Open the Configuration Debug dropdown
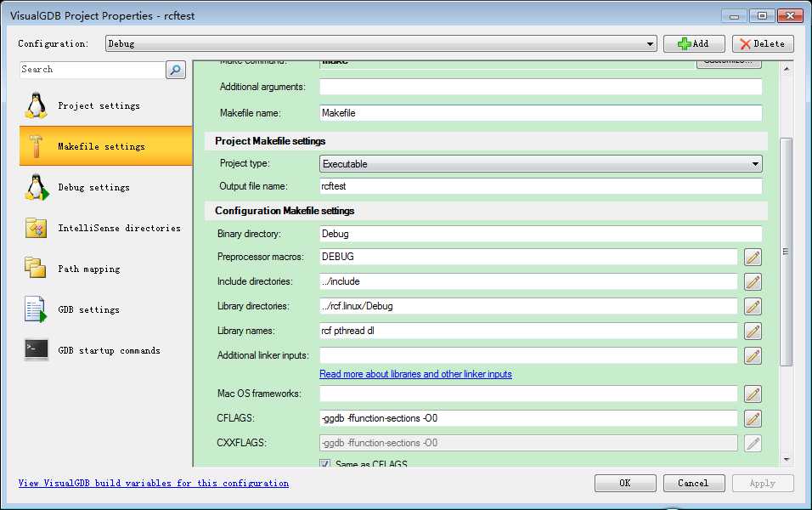The height and width of the screenshot is (510, 812). [381, 43]
